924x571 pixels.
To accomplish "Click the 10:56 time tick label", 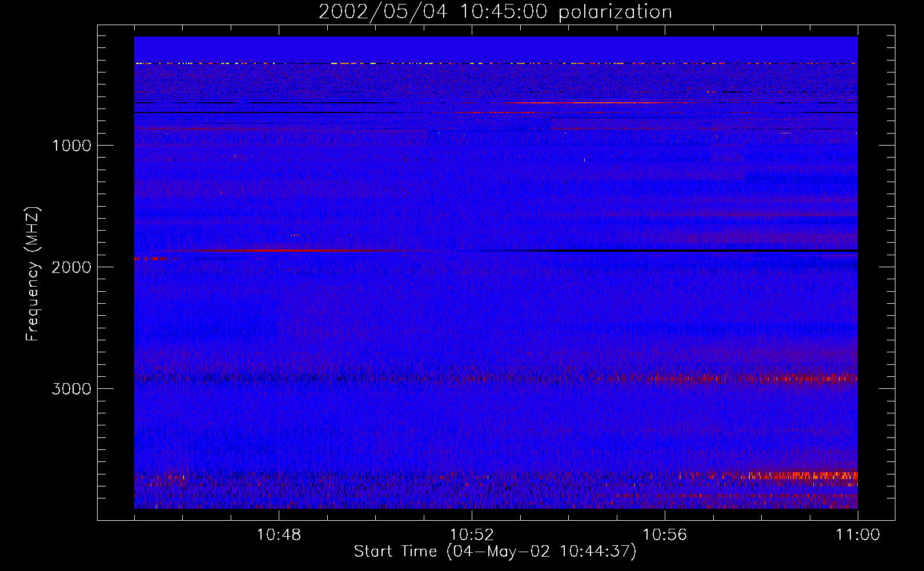I will coord(665,535).
